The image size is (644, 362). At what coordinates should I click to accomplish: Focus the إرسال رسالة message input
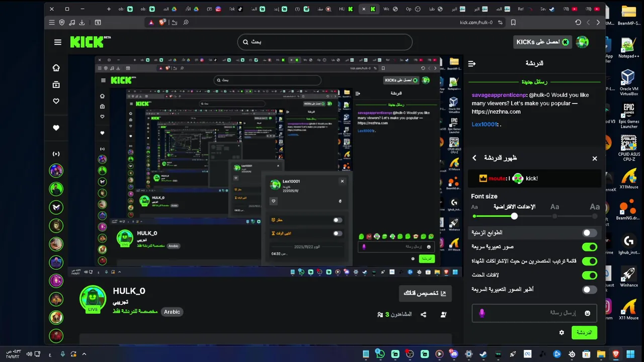click(x=534, y=313)
